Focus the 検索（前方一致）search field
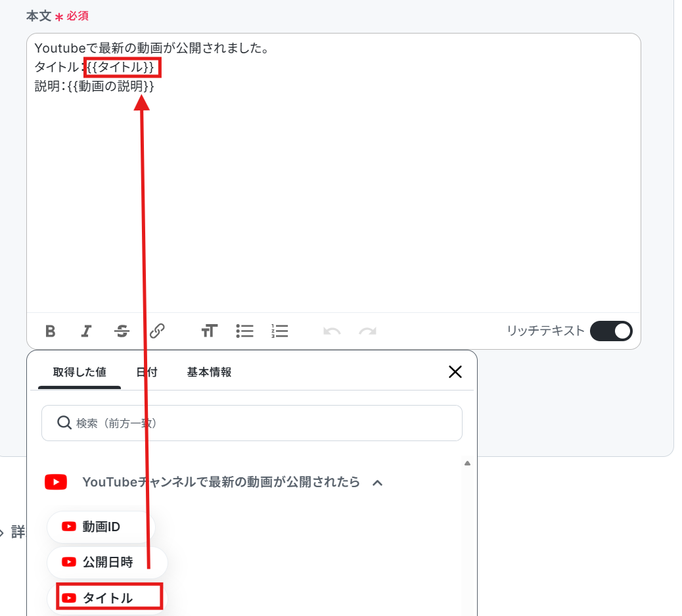Viewport: 682px width, 616px height. [x=252, y=423]
